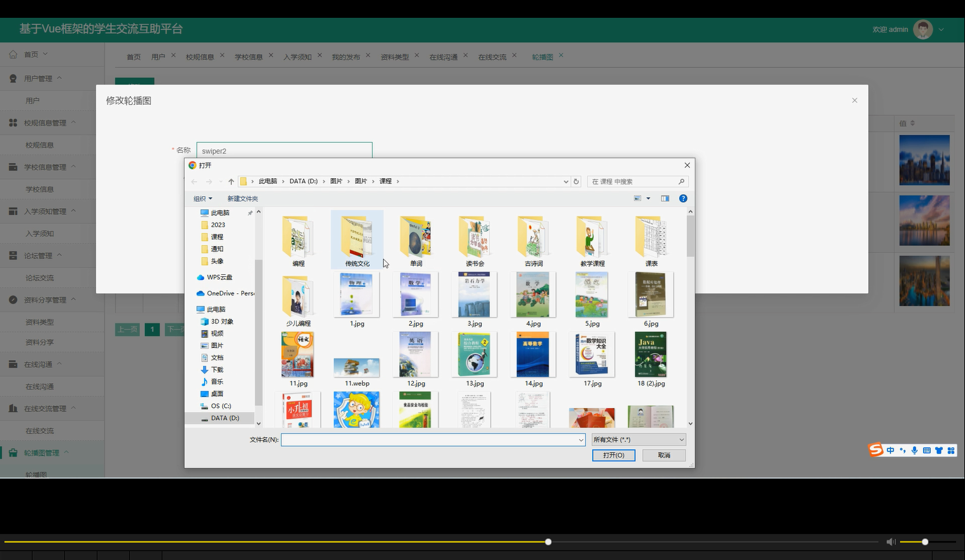Open the 教学课程 folder
Screen dimensions: 965x560
[592, 241]
